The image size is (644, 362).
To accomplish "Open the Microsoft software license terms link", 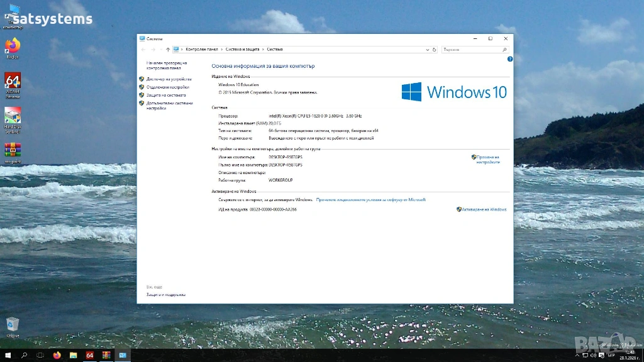I will (x=371, y=199).
